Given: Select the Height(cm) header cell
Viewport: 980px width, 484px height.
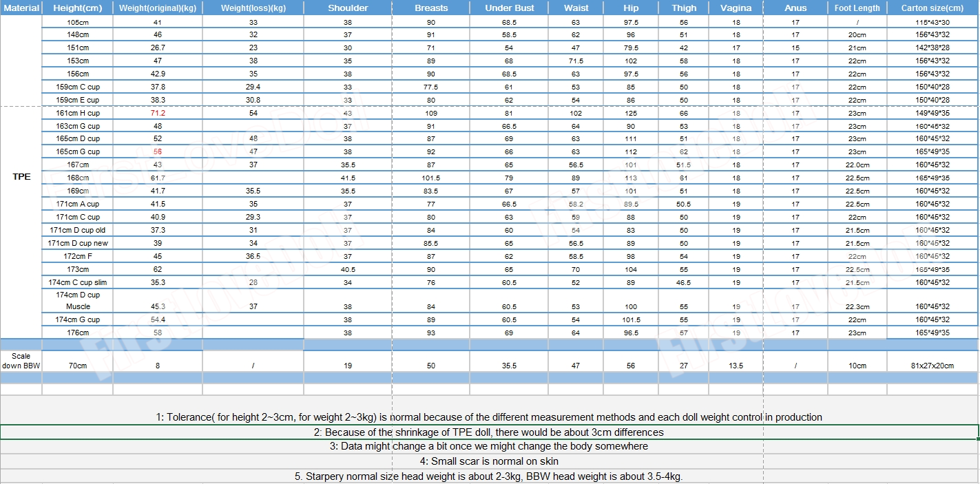Looking at the screenshot, I should coord(77,8).
